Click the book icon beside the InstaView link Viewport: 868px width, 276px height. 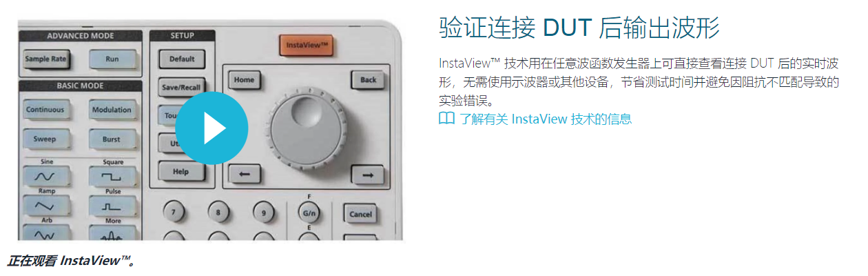446,119
